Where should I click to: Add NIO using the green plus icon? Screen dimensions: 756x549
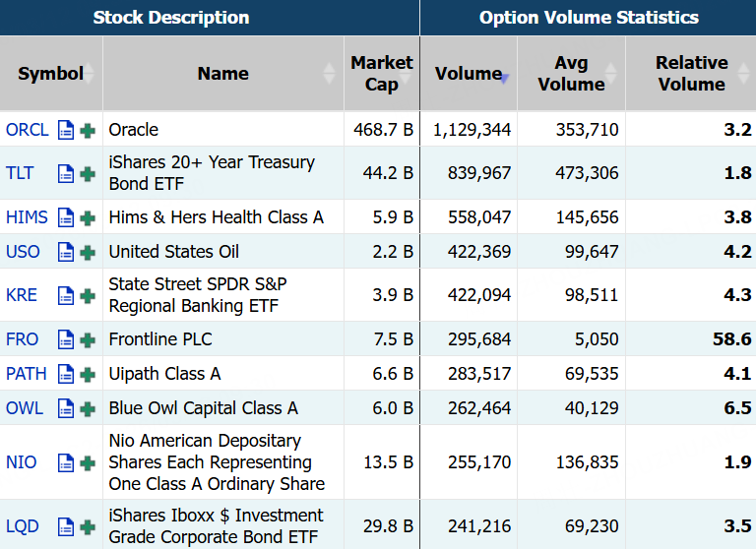pyautogui.click(x=88, y=462)
